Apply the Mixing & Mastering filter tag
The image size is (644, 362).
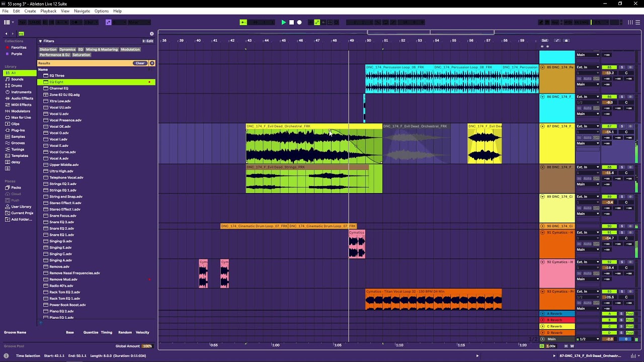coord(102,49)
